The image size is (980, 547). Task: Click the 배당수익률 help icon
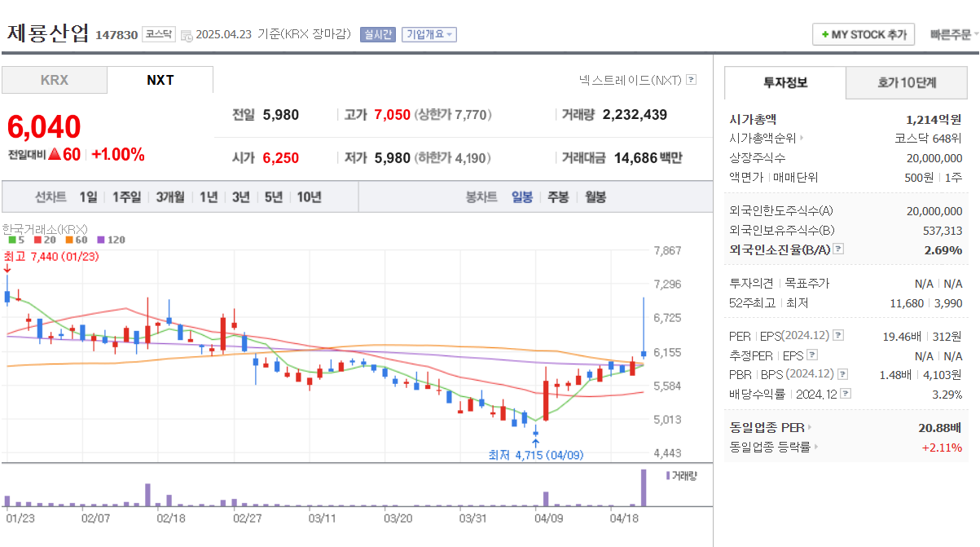(x=845, y=392)
